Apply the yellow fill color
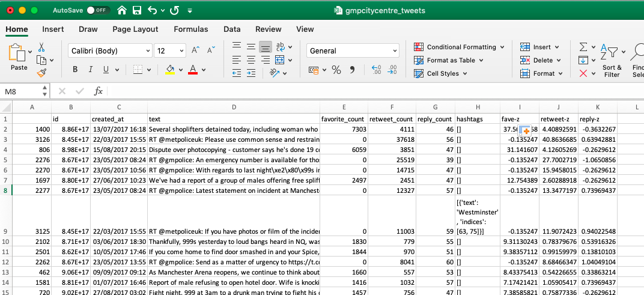The image size is (644, 295). tap(170, 70)
